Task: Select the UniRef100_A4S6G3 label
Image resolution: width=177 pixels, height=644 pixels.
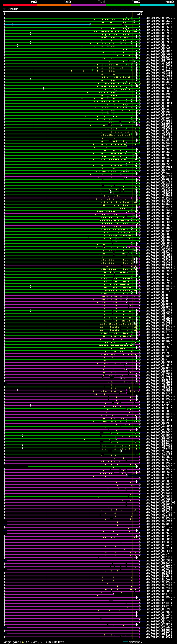Action: [x=159, y=637]
